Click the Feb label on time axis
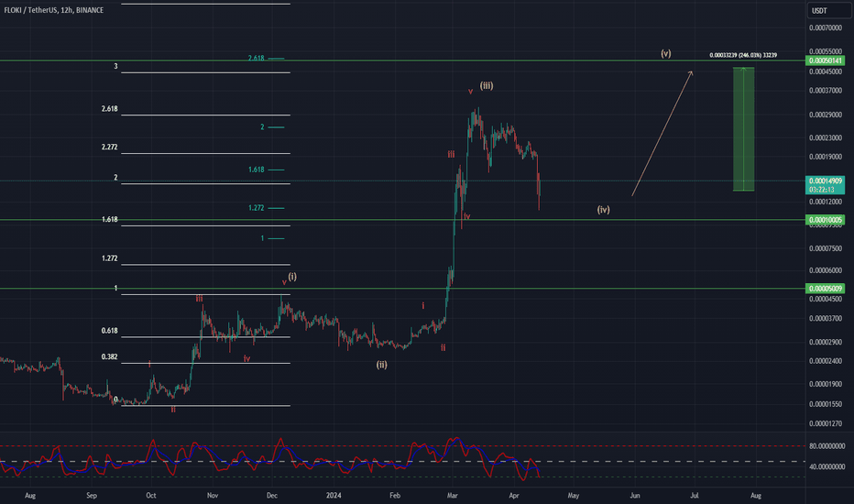This screenshot has height=504, width=854. [395, 495]
